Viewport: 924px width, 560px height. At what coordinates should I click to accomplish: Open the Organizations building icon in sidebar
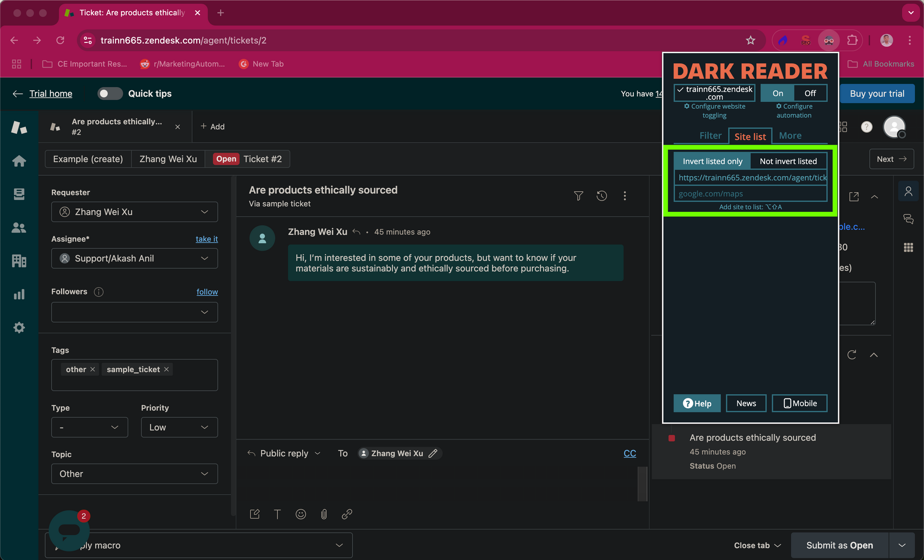point(19,261)
